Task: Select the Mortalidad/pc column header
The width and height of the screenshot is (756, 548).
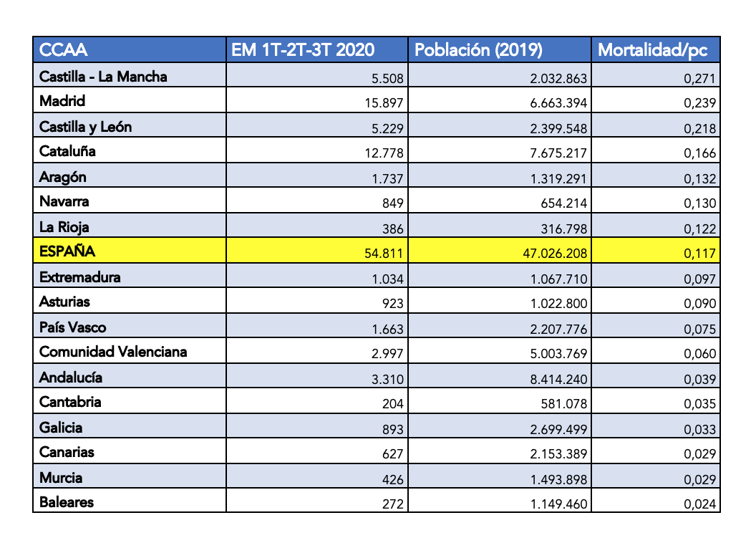Action: click(x=653, y=50)
